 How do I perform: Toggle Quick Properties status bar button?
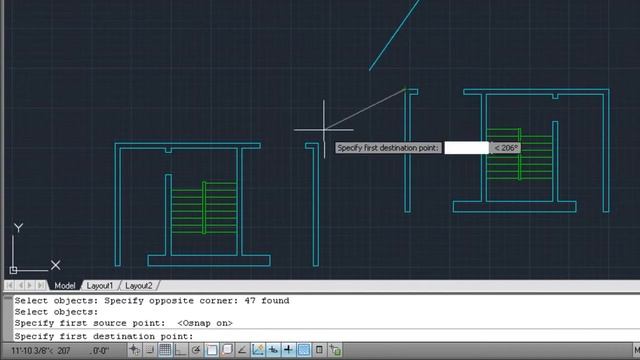[x=320, y=350]
